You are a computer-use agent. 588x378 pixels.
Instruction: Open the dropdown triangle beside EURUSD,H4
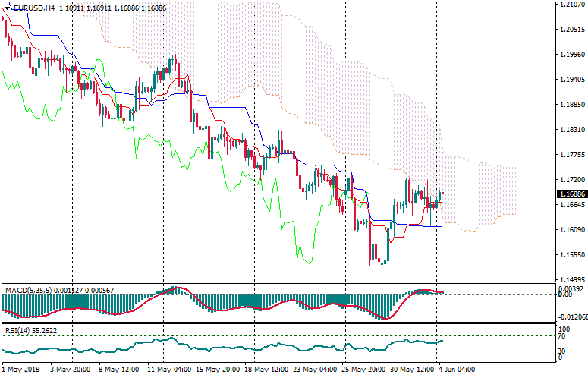click(x=8, y=8)
